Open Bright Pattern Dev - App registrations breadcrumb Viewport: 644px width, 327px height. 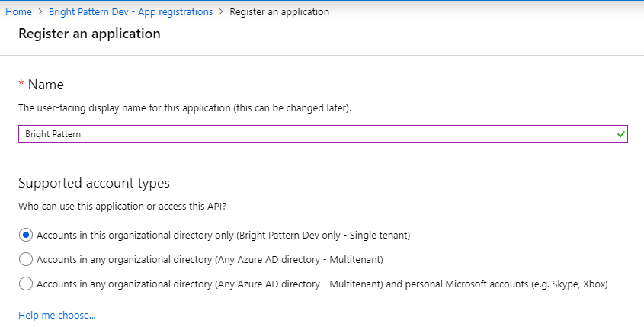[x=130, y=12]
